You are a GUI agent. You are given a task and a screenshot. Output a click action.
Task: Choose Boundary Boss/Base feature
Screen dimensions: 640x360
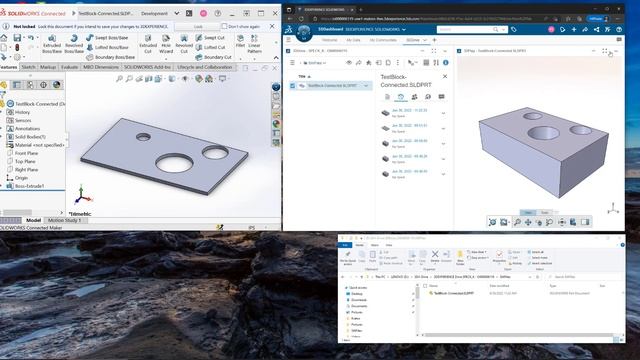point(110,57)
